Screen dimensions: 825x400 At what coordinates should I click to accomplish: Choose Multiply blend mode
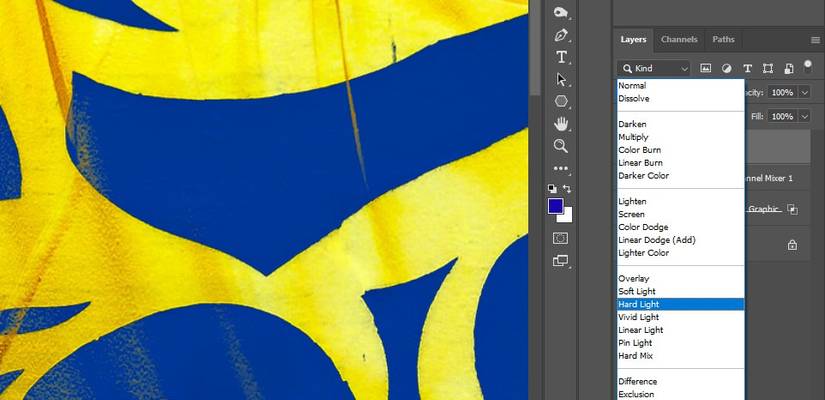681,137
